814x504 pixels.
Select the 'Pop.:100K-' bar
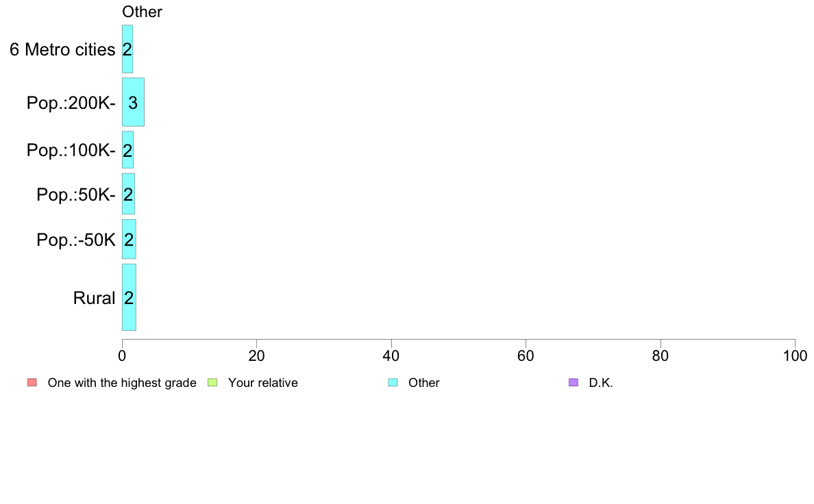click(127, 150)
